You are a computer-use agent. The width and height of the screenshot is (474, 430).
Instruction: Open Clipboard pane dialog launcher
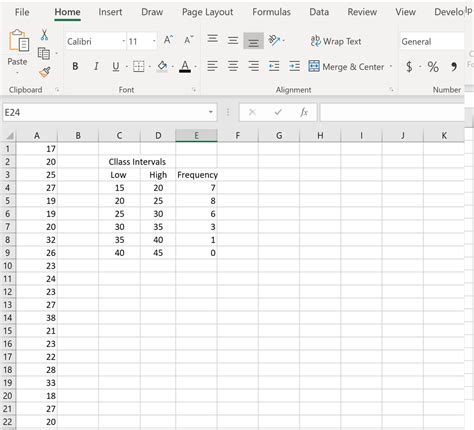click(x=57, y=90)
